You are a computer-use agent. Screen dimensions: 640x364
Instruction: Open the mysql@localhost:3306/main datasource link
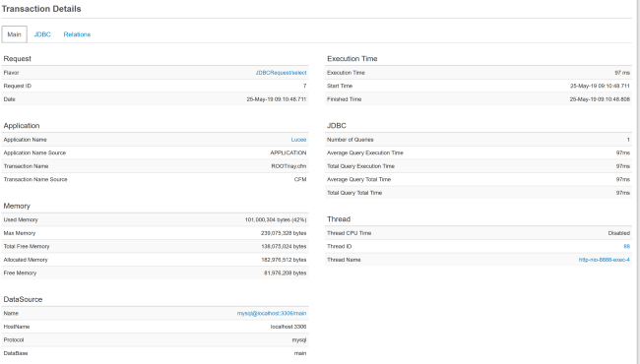pyautogui.click(x=272, y=314)
